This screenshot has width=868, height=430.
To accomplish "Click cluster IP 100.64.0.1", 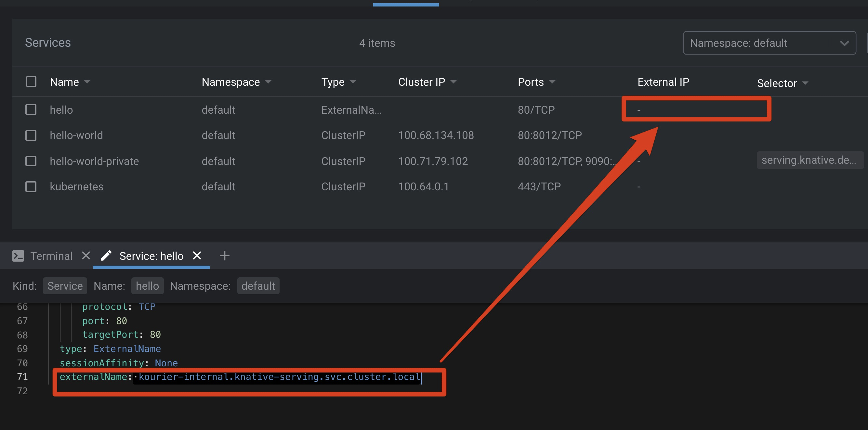I will click(423, 186).
